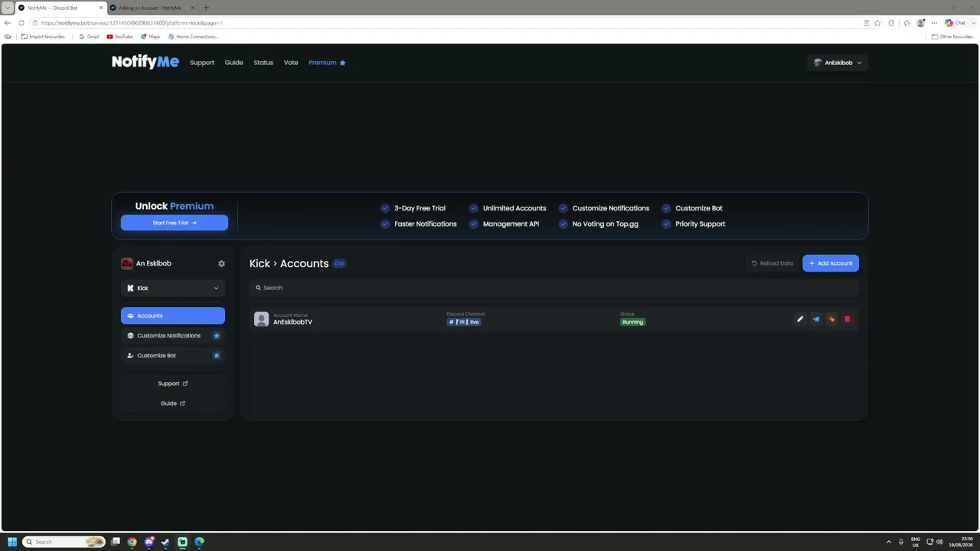Open the Vote page in top navigation
Screen dimensions: 980x551
pos(291,63)
